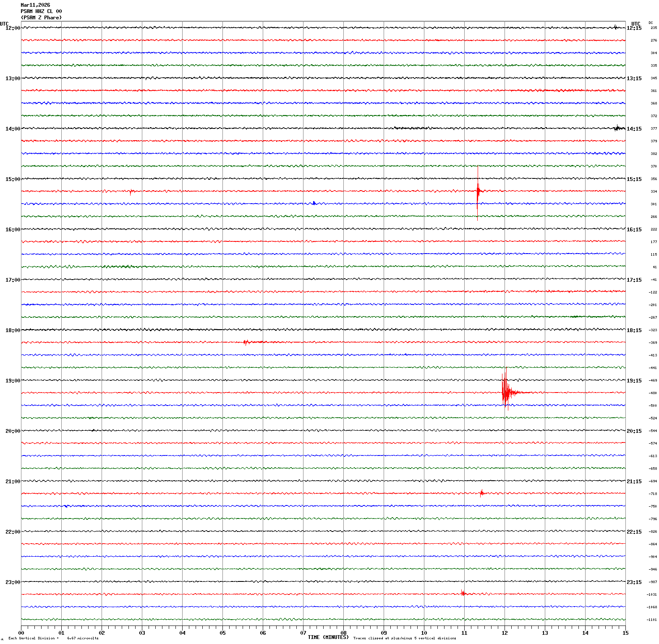Click the DC column header at top right
The image size is (659, 644).
[651, 23]
